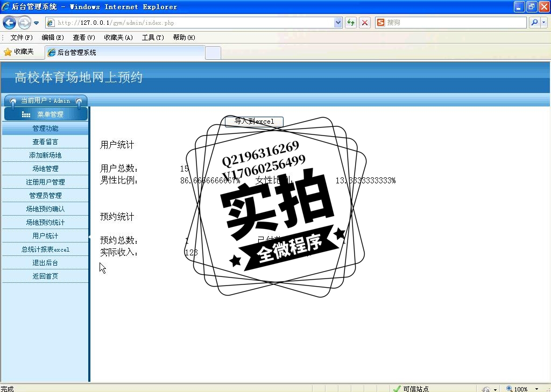Viewport: 551px width, 392px height.
Task: Open the 收藏夹(A) menu
Action: (118, 38)
